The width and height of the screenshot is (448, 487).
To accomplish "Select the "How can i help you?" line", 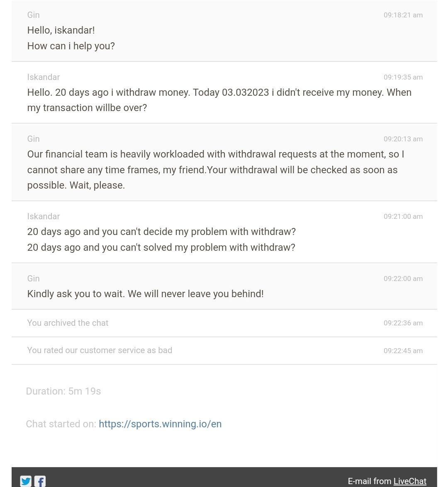I will 71,46.
